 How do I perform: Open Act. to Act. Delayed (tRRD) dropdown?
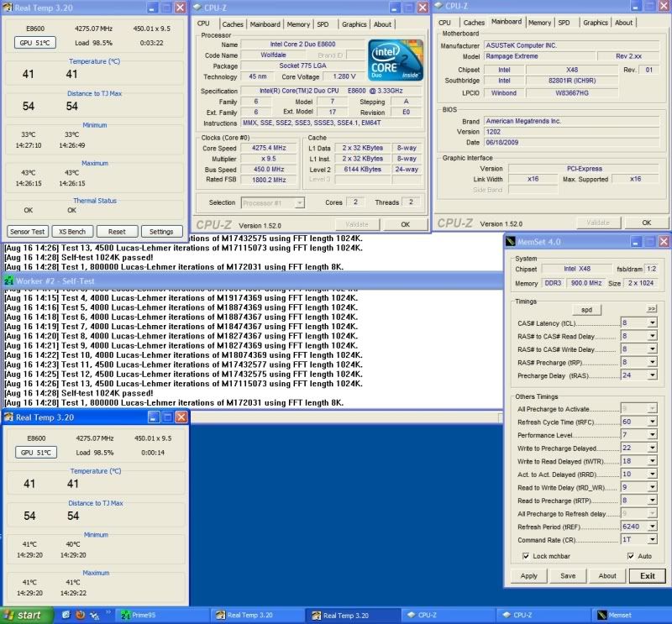coord(652,474)
